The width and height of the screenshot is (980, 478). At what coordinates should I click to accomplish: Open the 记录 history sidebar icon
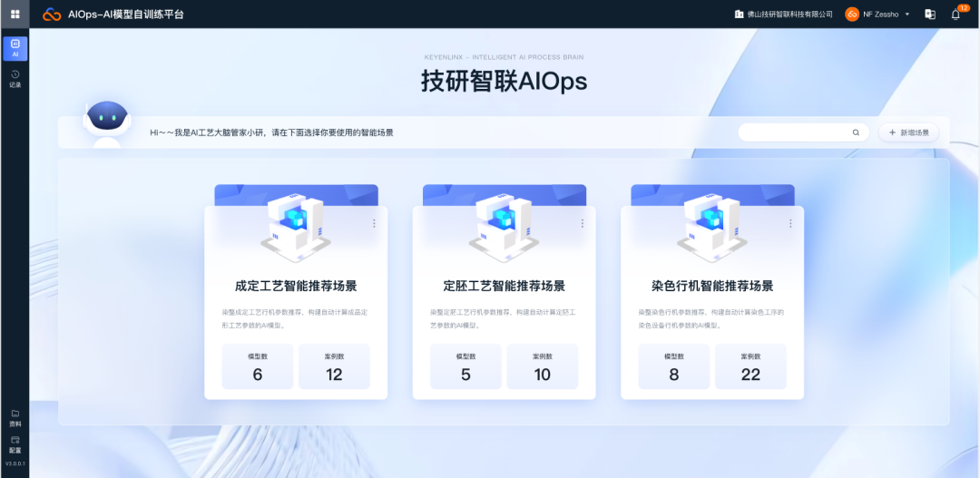tap(15, 78)
